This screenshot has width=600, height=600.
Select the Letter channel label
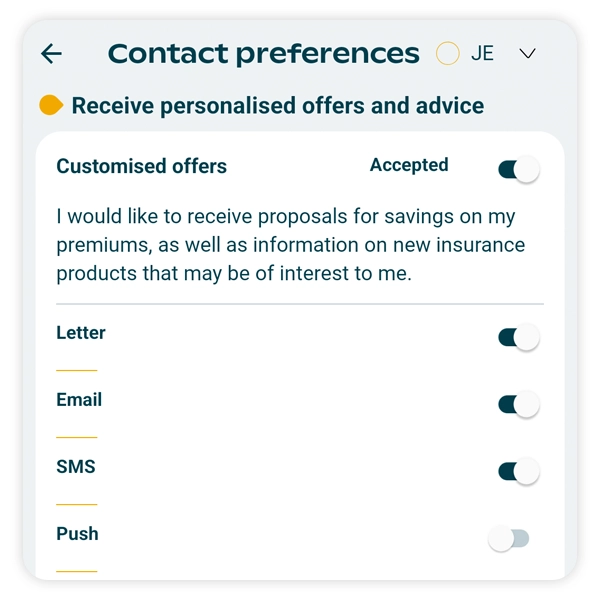(81, 333)
